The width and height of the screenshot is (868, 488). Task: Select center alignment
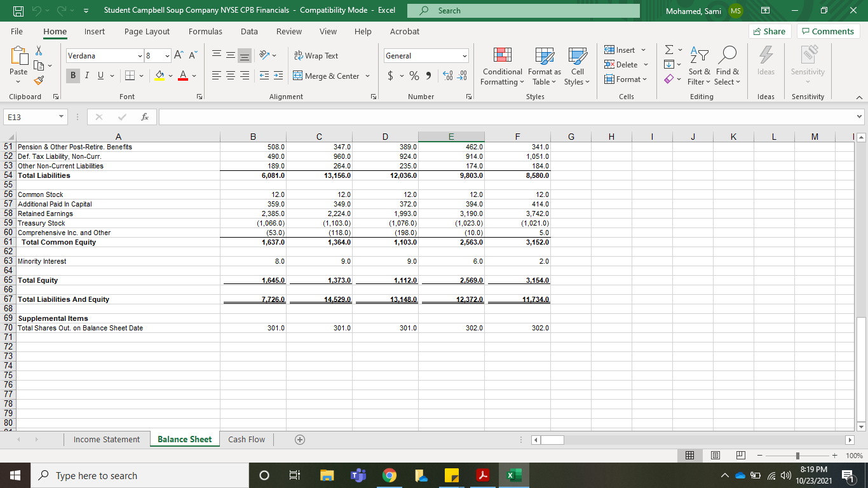(x=230, y=75)
